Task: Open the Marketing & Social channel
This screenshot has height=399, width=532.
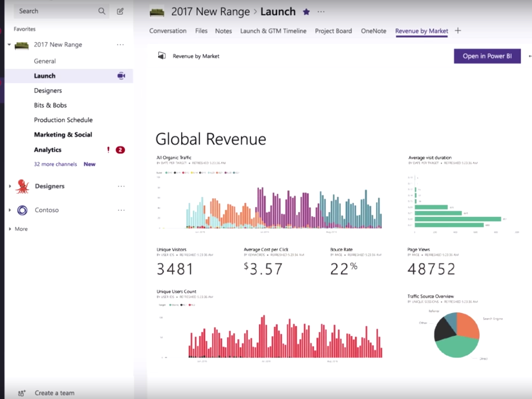Action: click(x=63, y=134)
